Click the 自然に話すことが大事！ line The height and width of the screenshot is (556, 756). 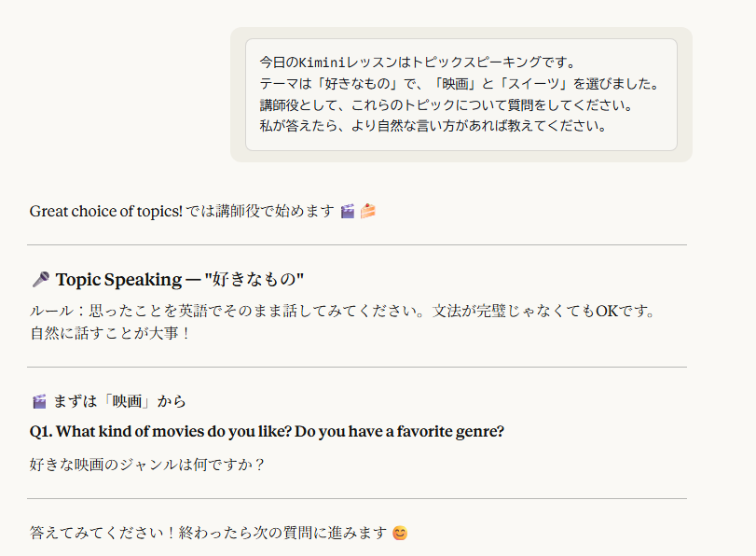(x=110, y=332)
